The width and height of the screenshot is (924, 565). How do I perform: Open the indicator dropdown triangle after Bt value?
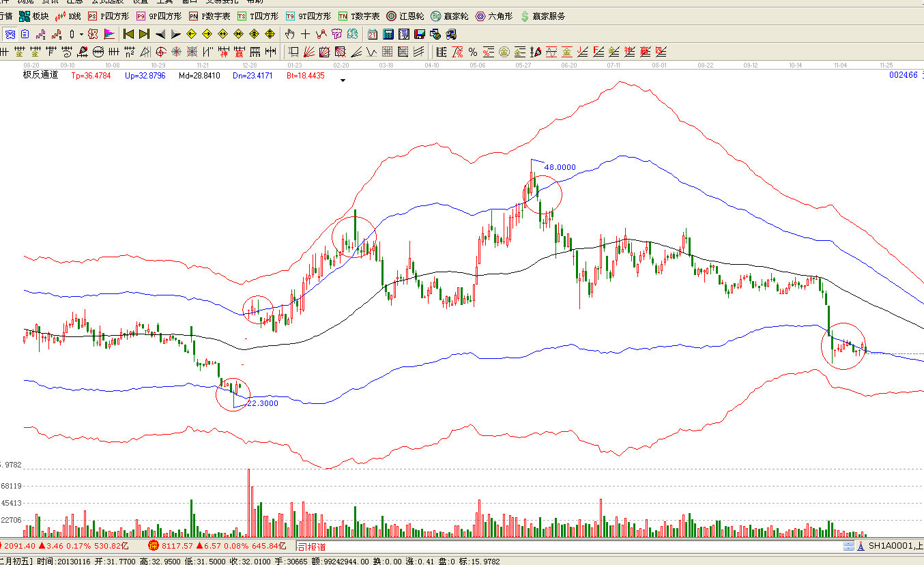point(343,81)
